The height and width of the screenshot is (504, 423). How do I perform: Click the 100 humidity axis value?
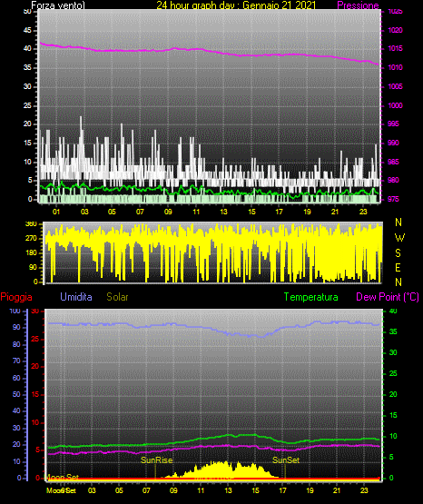tap(15, 311)
